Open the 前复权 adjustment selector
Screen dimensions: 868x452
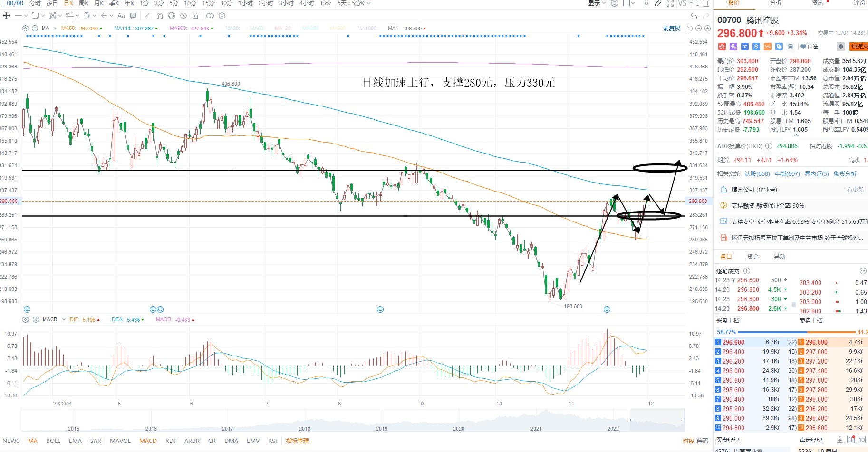click(672, 29)
